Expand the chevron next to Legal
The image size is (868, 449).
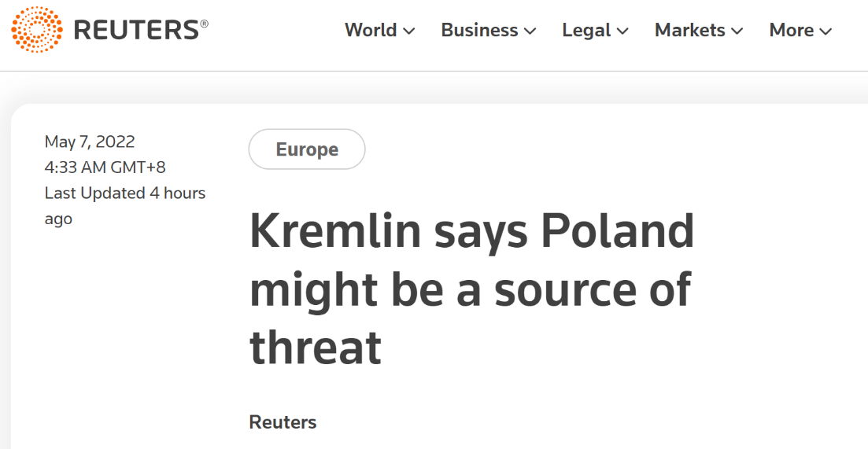coord(622,31)
